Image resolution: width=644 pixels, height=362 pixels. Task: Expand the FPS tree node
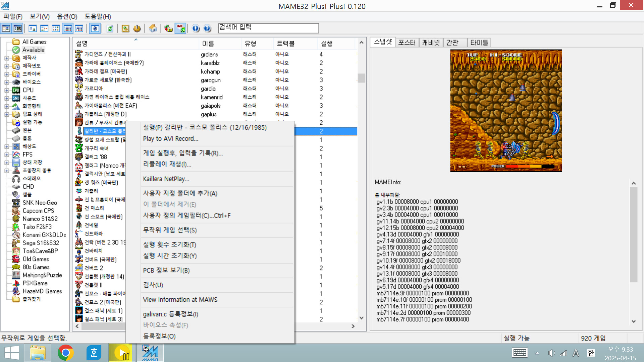(7, 155)
